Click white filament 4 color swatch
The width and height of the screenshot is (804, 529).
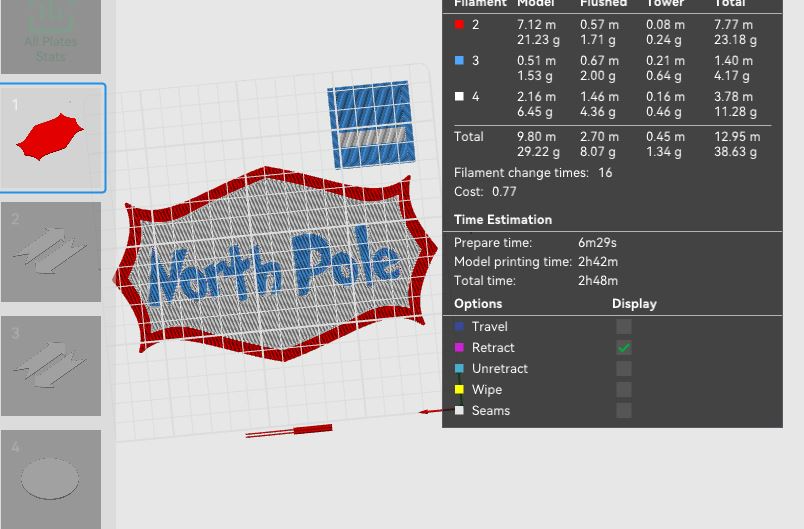(x=459, y=96)
